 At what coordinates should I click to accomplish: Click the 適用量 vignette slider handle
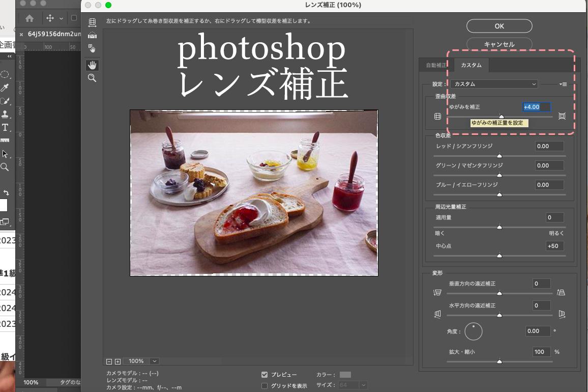[x=499, y=227]
